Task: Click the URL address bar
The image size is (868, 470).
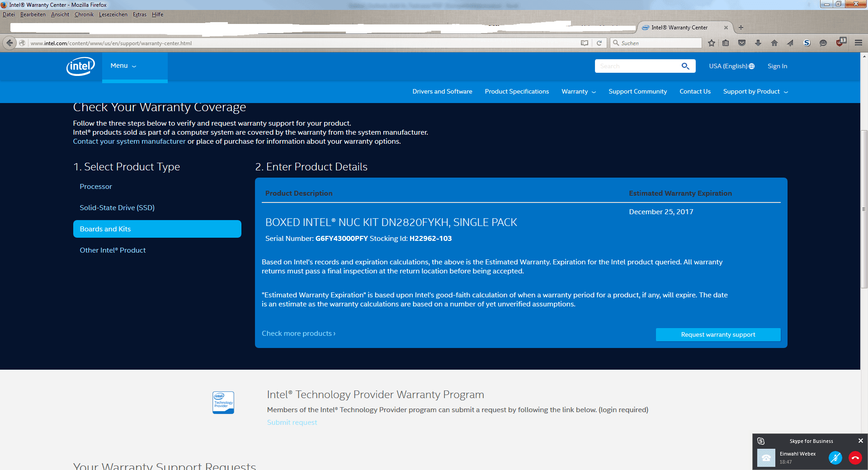Action: pyautogui.click(x=303, y=43)
